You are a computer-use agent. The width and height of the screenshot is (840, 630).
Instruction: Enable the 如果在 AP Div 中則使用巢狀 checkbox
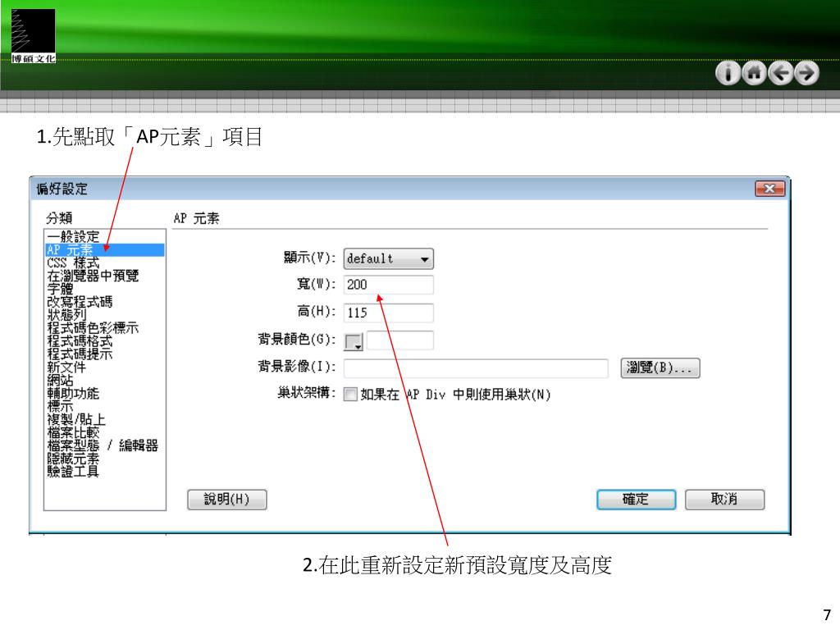point(350,395)
